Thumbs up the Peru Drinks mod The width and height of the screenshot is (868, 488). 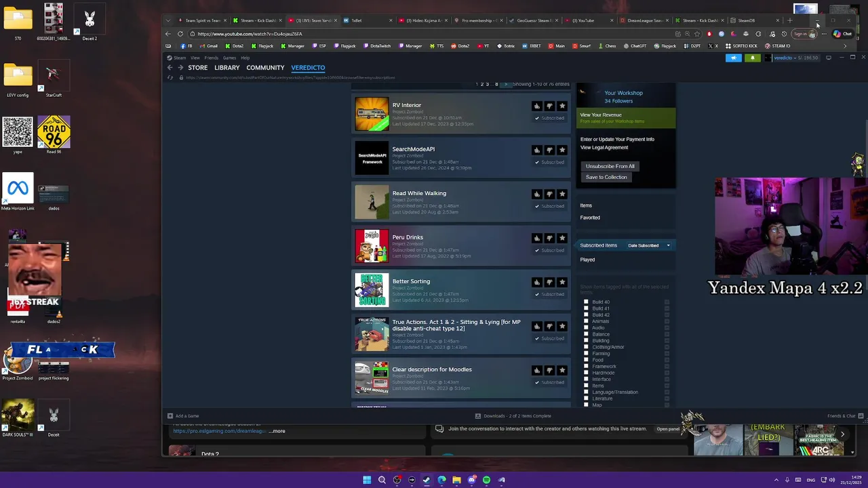pyautogui.click(x=537, y=238)
